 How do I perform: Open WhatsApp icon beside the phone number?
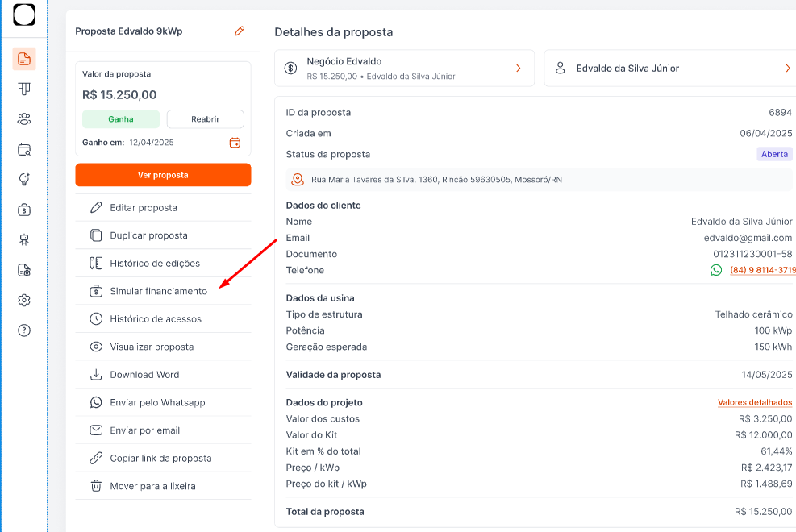[x=716, y=271]
